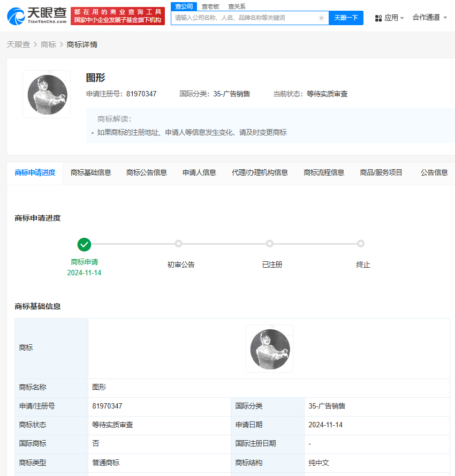Clear the search field with the X icon

pyautogui.click(x=321, y=18)
